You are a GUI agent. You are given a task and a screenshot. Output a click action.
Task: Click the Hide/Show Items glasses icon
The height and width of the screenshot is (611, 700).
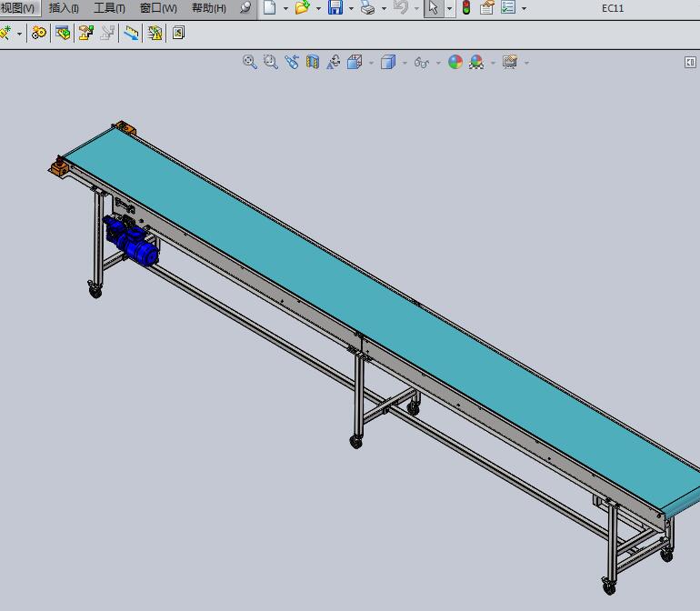(422, 63)
